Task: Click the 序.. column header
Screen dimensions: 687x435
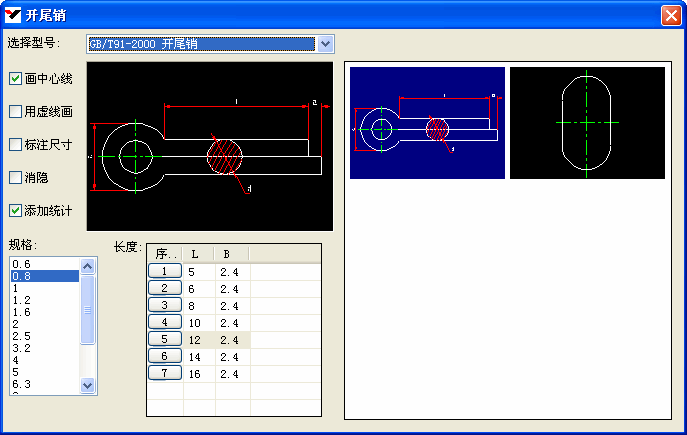Action: (x=165, y=254)
